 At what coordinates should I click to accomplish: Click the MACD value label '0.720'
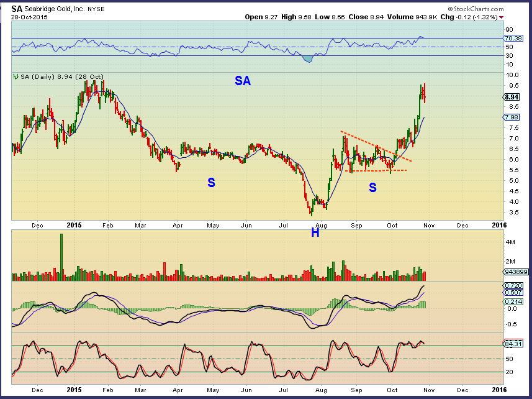[x=513, y=286]
